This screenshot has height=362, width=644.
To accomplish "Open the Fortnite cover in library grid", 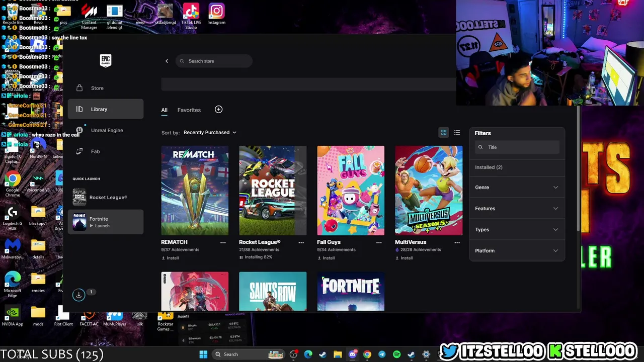I will (351, 291).
